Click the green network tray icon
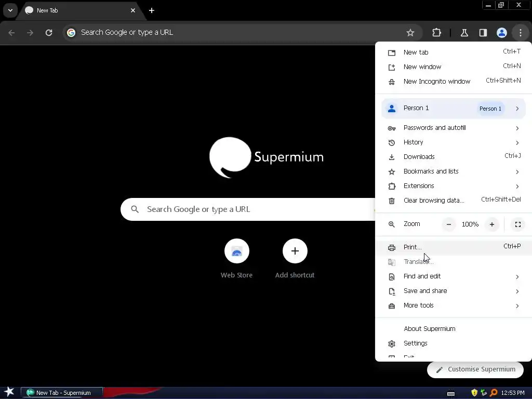 [484, 393]
